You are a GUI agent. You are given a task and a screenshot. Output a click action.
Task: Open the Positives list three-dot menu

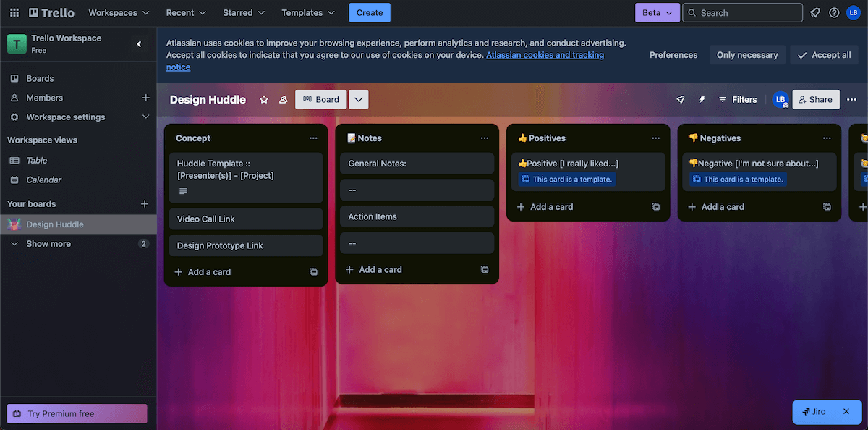pyautogui.click(x=655, y=138)
